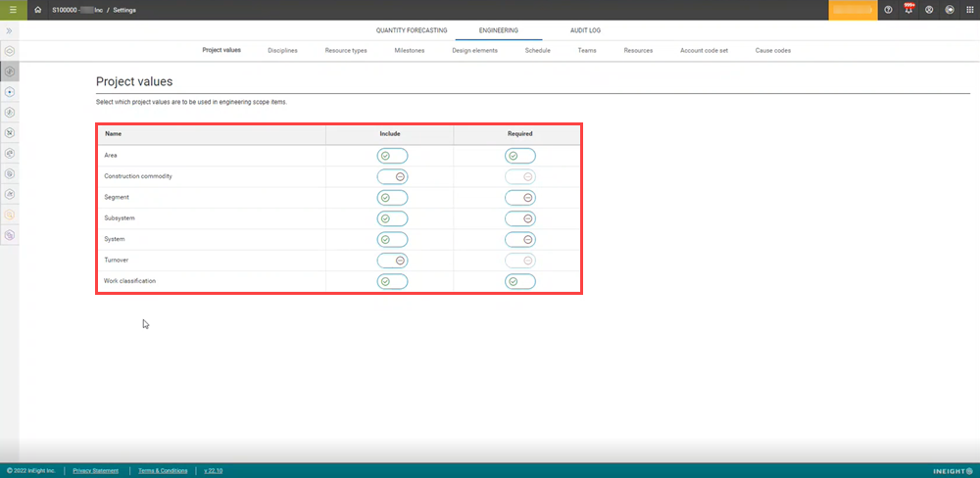Select the Work classification row name
This screenshot has width=980, height=478.
tap(130, 281)
